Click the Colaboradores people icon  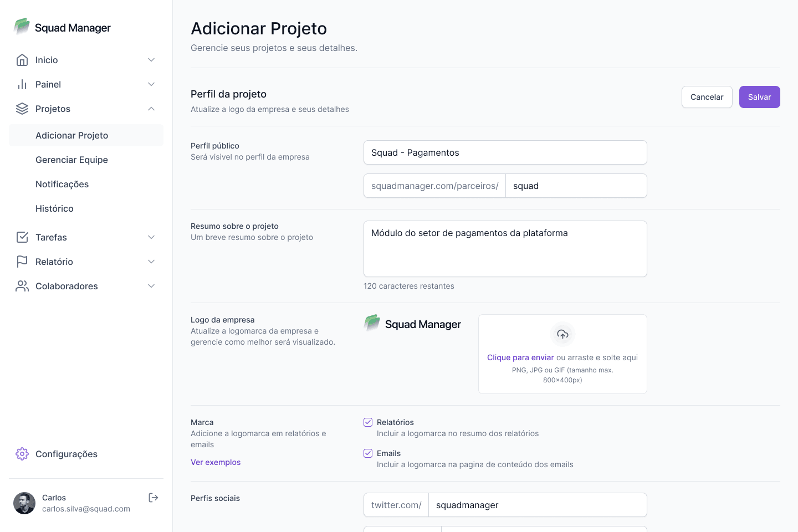pos(22,286)
